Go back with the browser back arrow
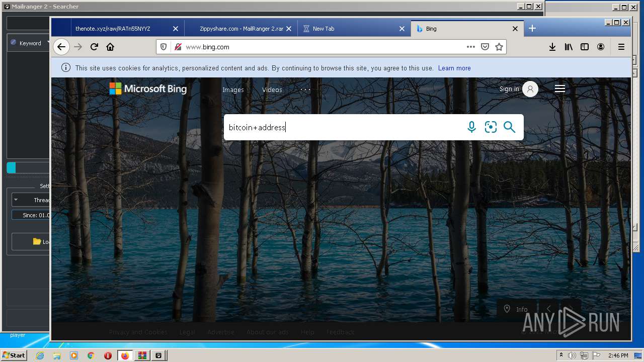644x362 pixels. [x=61, y=47]
